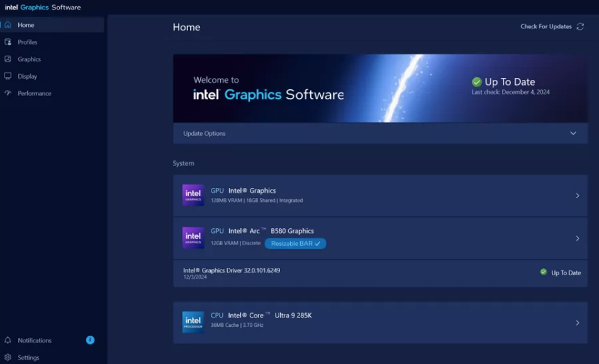
Task: Click the Home page heading
Action: (186, 27)
